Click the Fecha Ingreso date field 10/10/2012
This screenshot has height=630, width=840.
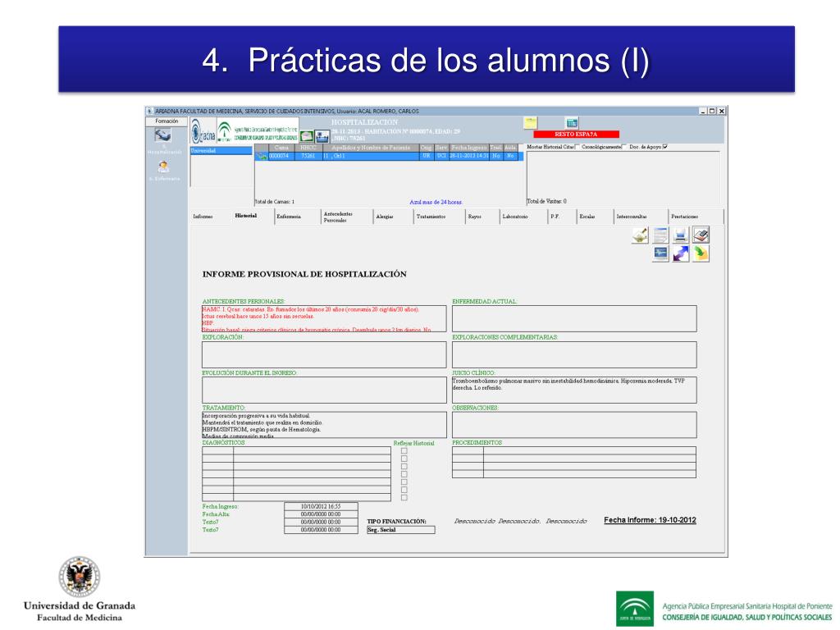pos(321,506)
